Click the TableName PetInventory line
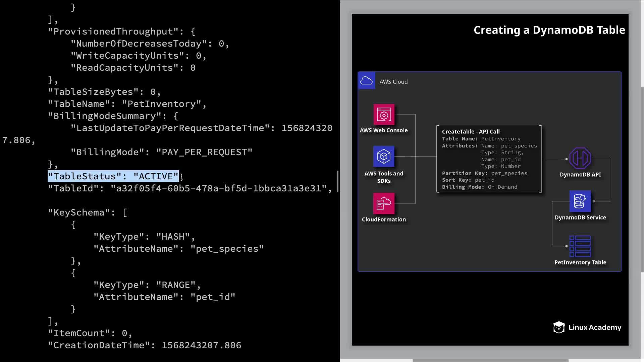The width and height of the screenshot is (644, 362). [x=127, y=104]
